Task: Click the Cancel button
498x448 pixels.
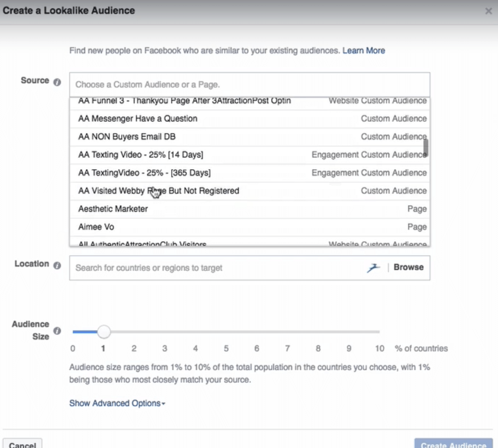Action: [23, 444]
